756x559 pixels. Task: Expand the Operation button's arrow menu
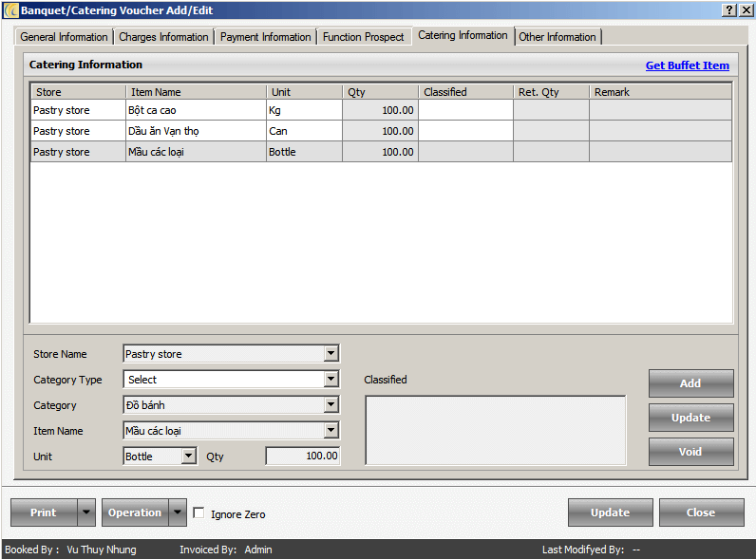[178, 512]
